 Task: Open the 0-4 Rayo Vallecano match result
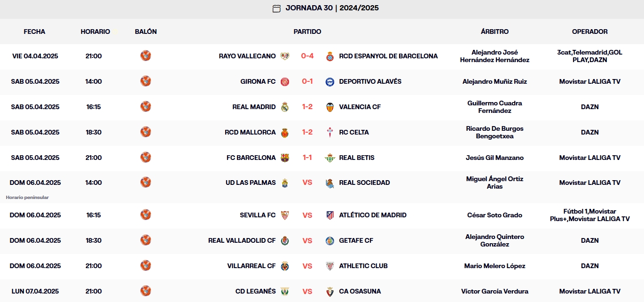click(307, 56)
